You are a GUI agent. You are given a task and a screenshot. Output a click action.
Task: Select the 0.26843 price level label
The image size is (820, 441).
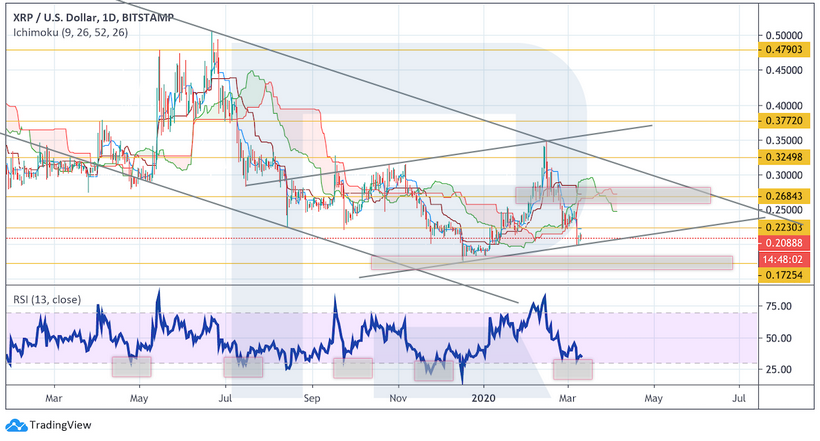click(x=783, y=196)
